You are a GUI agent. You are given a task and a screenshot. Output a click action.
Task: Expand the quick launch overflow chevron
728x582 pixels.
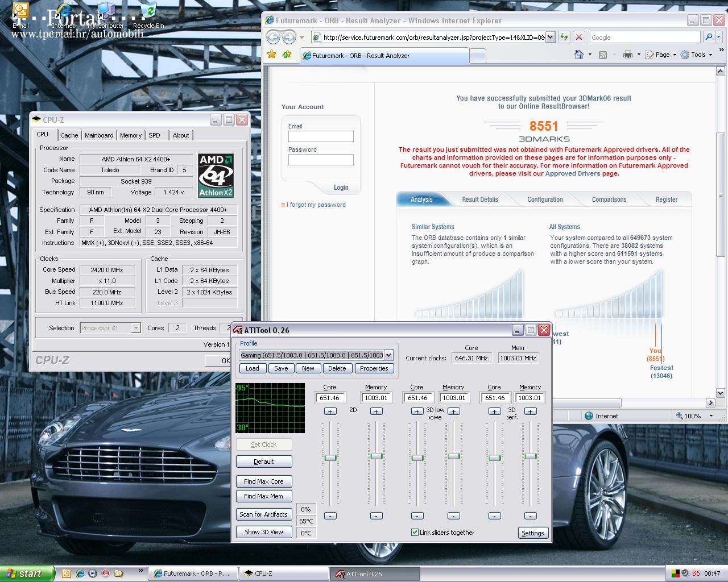tap(141, 570)
